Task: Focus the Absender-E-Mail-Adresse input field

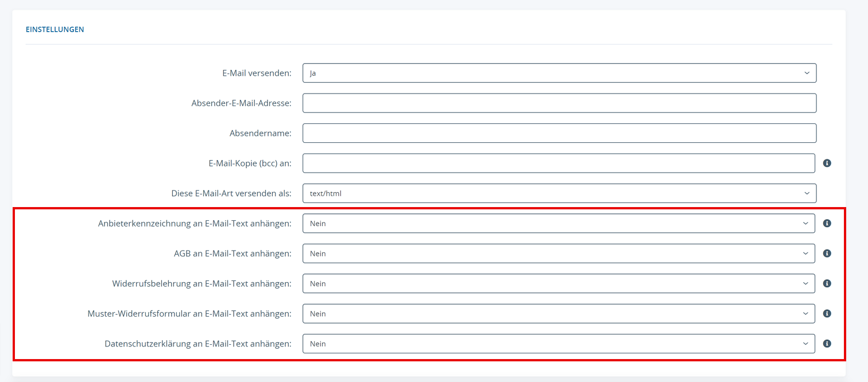Action: (x=559, y=103)
